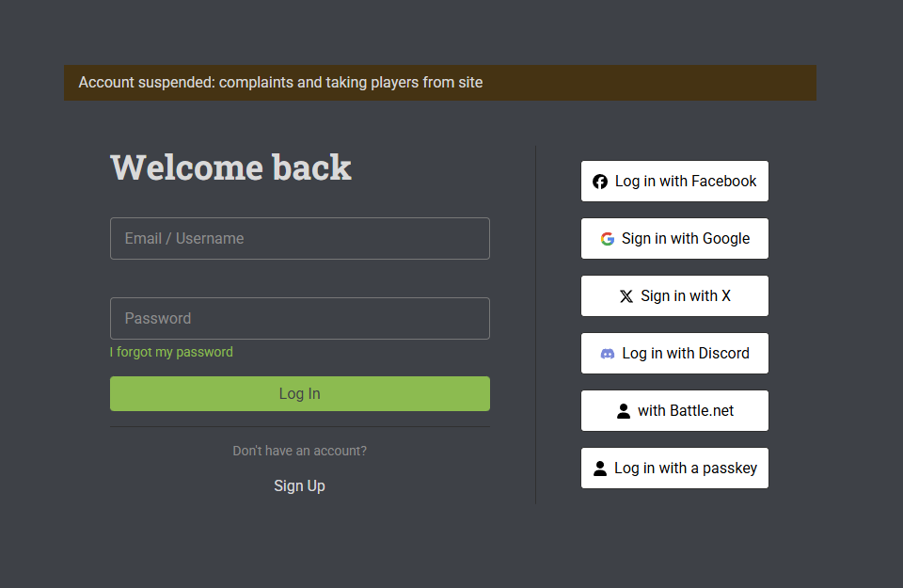Log in with Facebook button
903x588 pixels.
click(674, 181)
